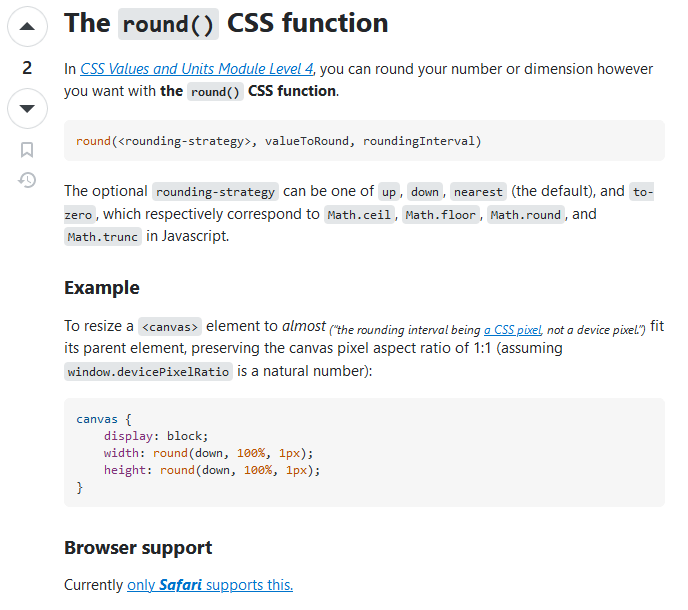
Task: Bookmark this answer
Action: (27, 150)
